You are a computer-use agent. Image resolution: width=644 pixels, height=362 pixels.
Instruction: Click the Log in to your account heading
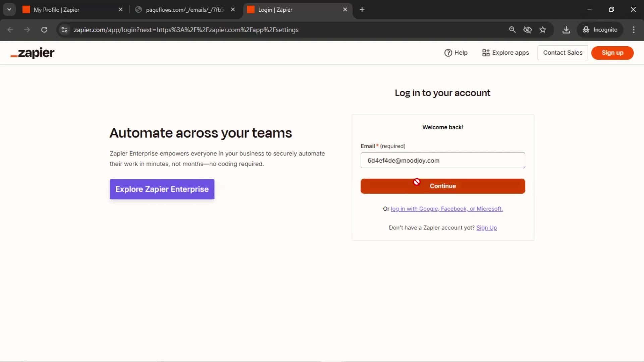tap(442, 93)
